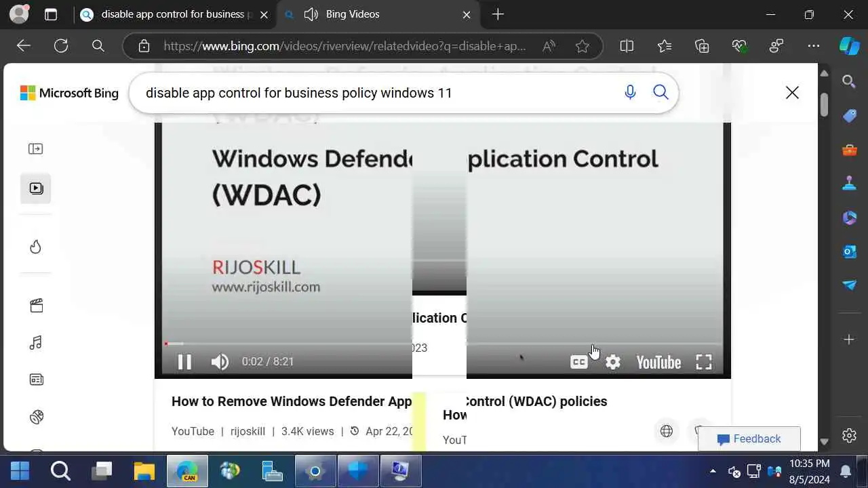This screenshot has height=488, width=868.
Task: Open Edge sidebar Tools briefcase
Action: tap(849, 150)
